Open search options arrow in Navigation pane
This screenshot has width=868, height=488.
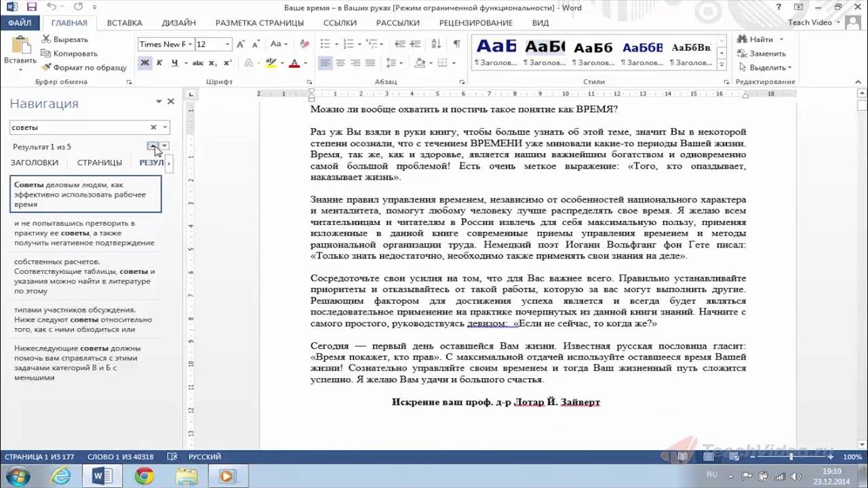[165, 127]
